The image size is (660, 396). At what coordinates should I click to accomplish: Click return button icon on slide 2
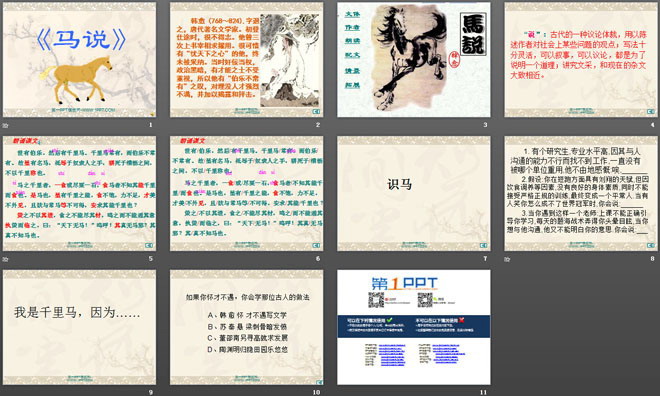pos(316,112)
